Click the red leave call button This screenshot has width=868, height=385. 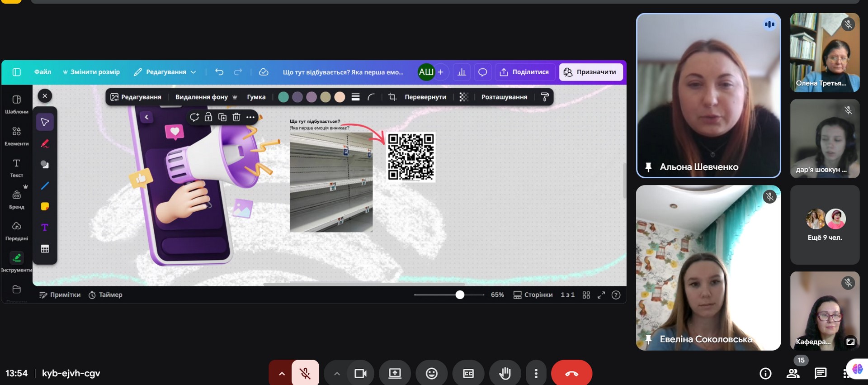tap(571, 373)
